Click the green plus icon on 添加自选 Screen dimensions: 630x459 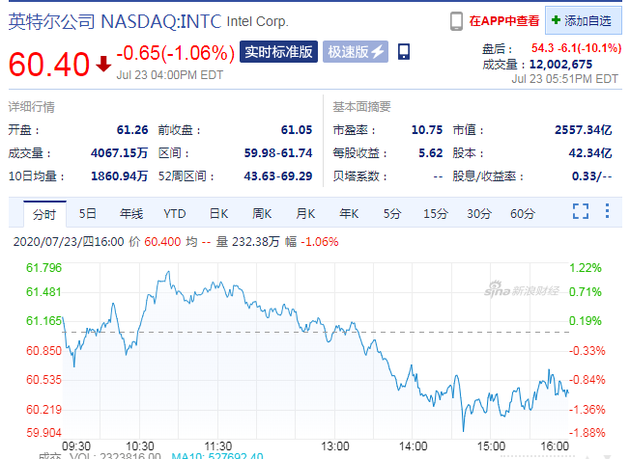coord(556,20)
